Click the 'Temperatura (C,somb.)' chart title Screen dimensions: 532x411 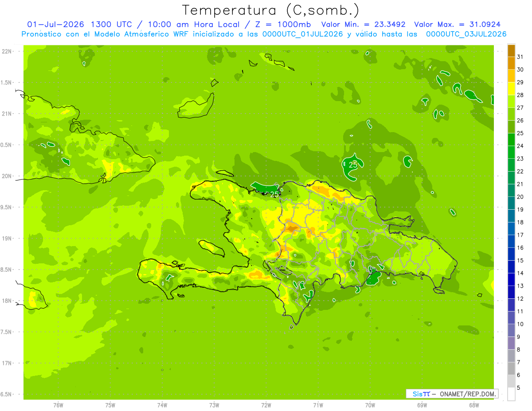pos(271,10)
